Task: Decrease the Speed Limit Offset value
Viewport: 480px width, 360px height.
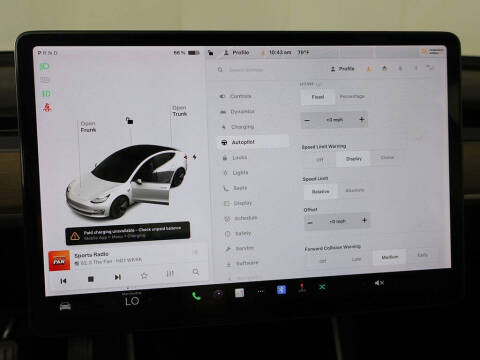Action: click(x=310, y=223)
